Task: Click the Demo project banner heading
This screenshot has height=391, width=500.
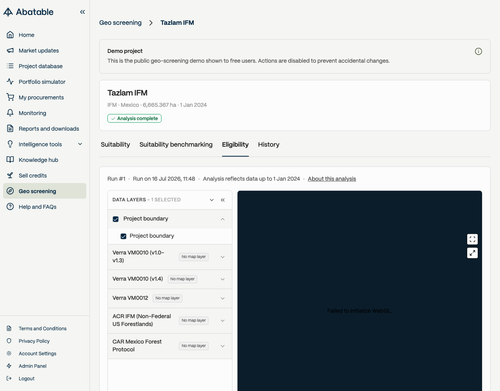Action: tap(125, 51)
